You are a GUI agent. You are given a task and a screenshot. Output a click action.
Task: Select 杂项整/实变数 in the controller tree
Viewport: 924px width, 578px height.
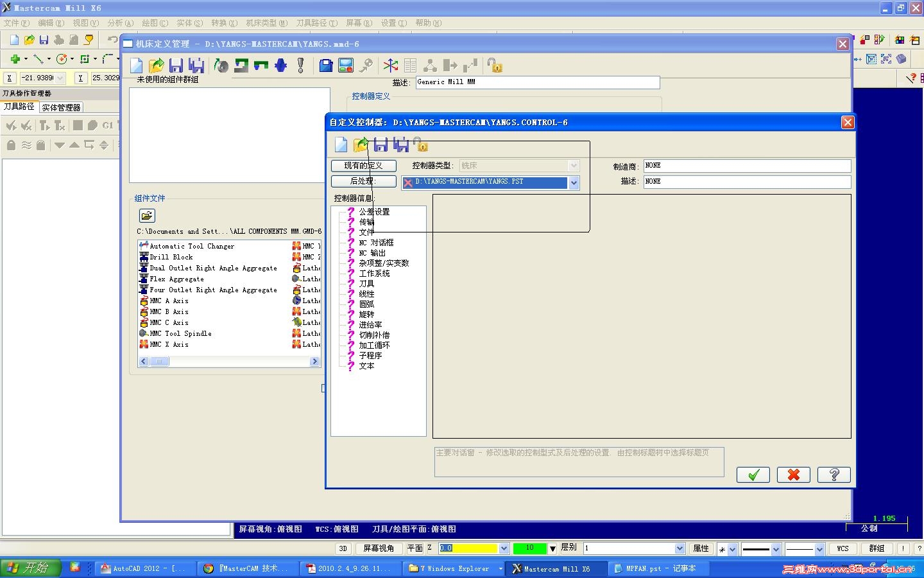coord(384,263)
